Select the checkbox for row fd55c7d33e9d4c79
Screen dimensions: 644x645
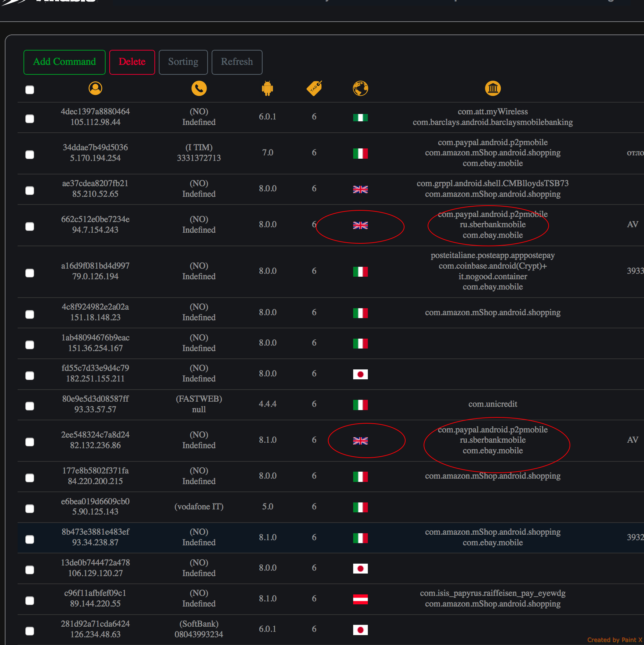click(x=30, y=375)
